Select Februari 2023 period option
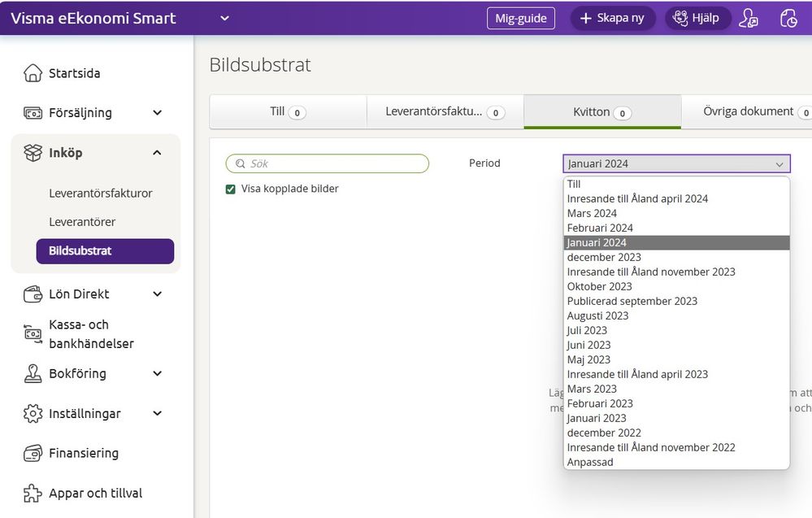The height and width of the screenshot is (518, 812). click(676, 403)
